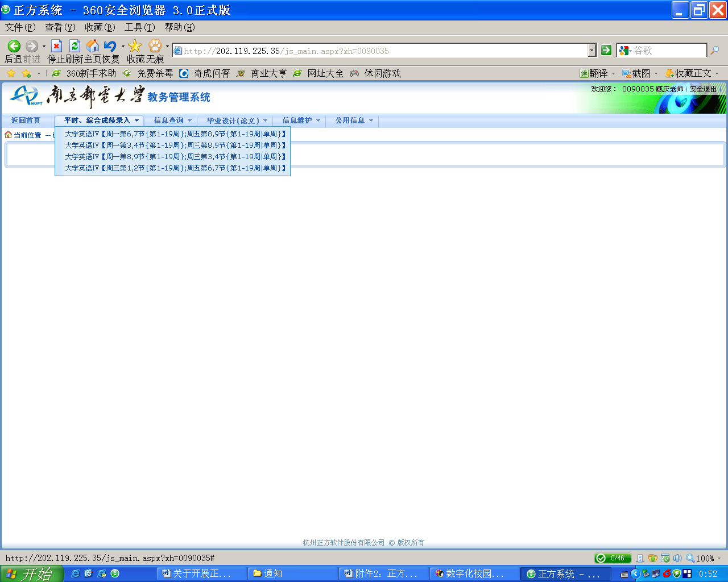Click the Stop (停止) red X icon

click(x=56, y=46)
